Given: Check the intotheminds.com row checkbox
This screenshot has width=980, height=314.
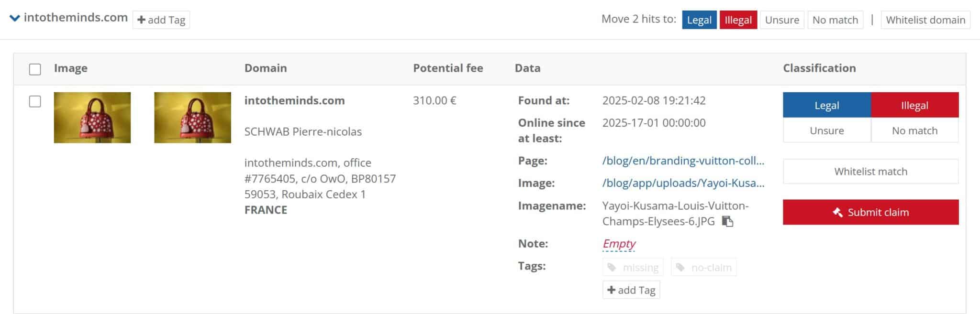Looking at the screenshot, I should click(x=35, y=101).
